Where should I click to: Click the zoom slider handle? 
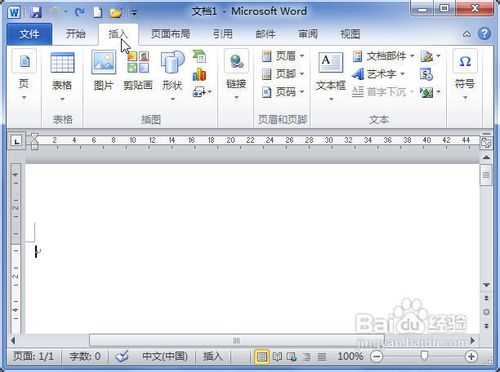(x=424, y=355)
